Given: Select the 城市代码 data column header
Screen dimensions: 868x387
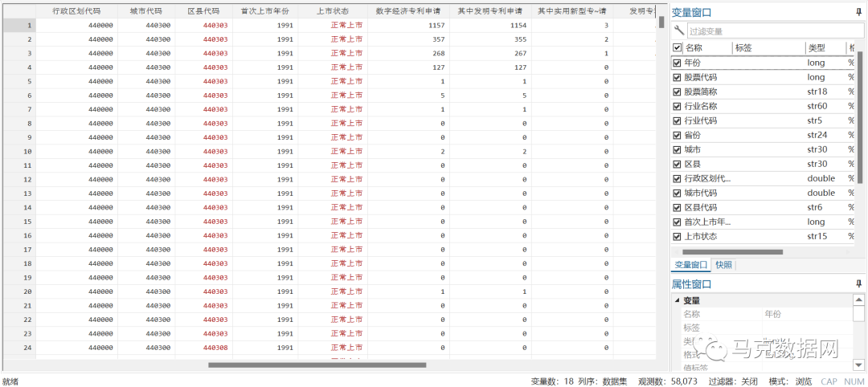Looking at the screenshot, I should pos(146,11).
